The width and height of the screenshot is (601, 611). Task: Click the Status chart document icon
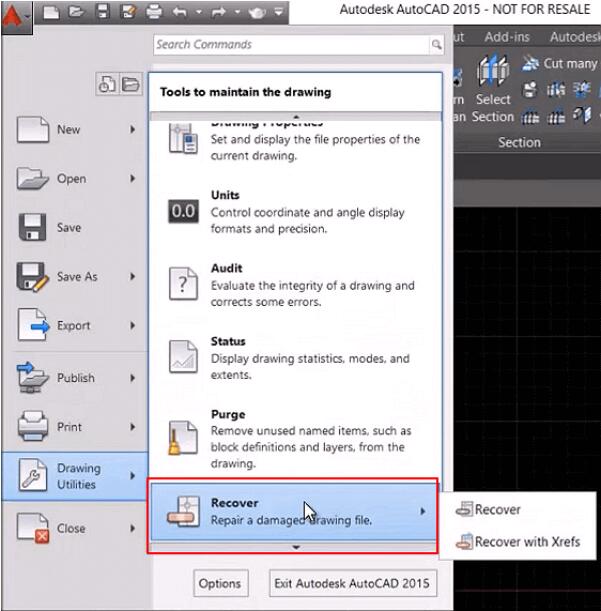183,357
